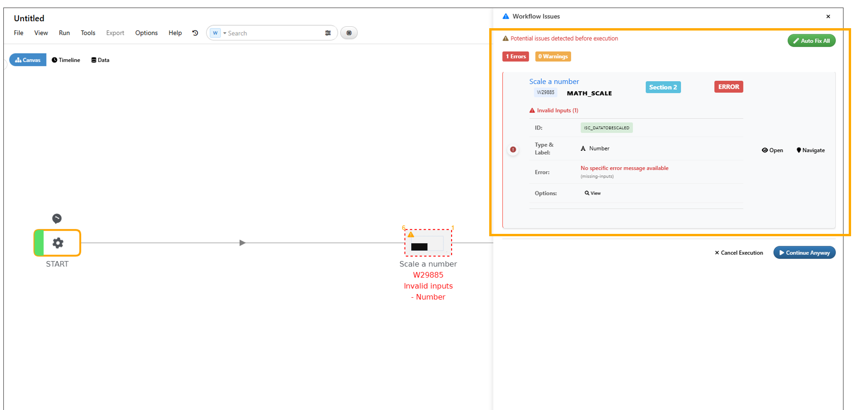
Task: Toggle the 0 Warnings filter badge
Action: (553, 56)
